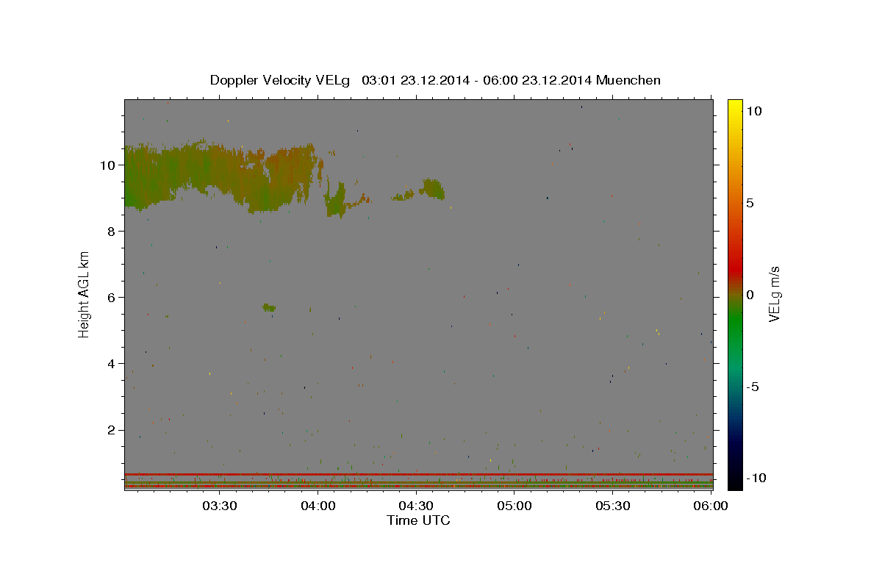
Task: Click the height tick label 4
Action: point(110,363)
